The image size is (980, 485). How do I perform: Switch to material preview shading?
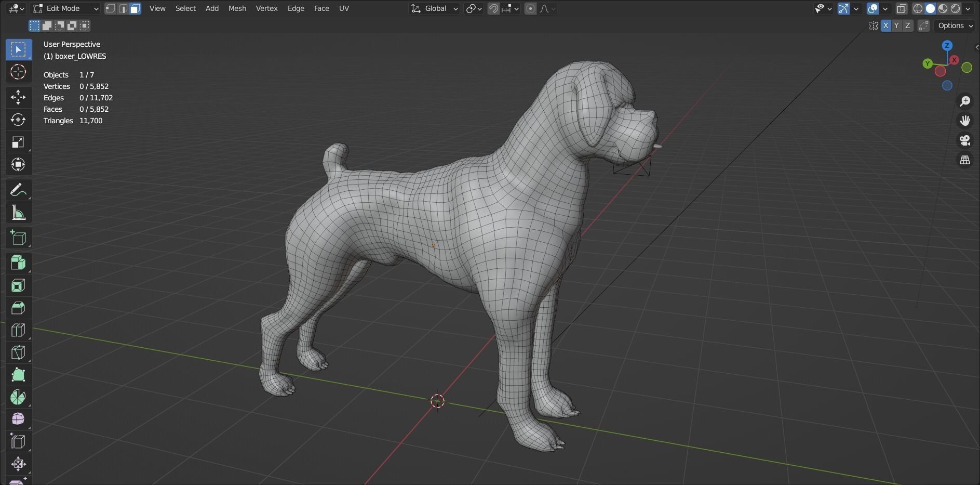[x=943, y=8]
